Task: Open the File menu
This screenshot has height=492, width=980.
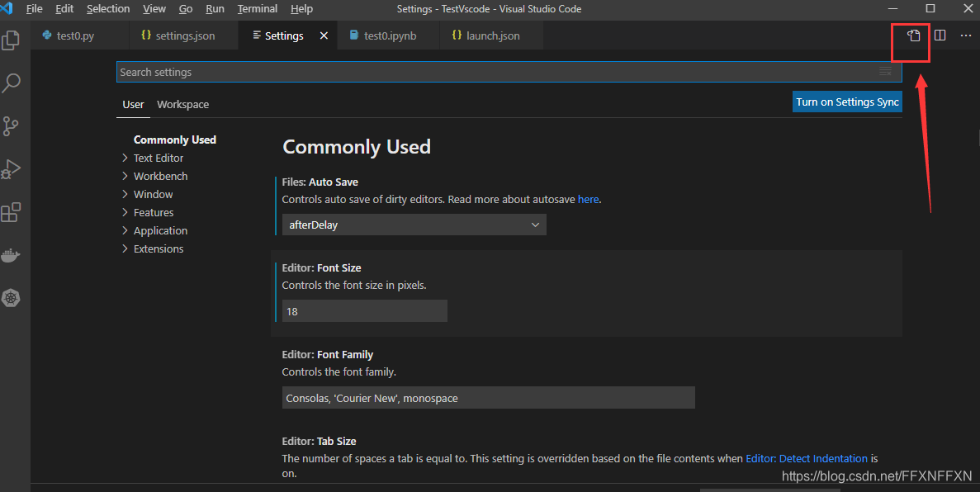Action: 35,9
